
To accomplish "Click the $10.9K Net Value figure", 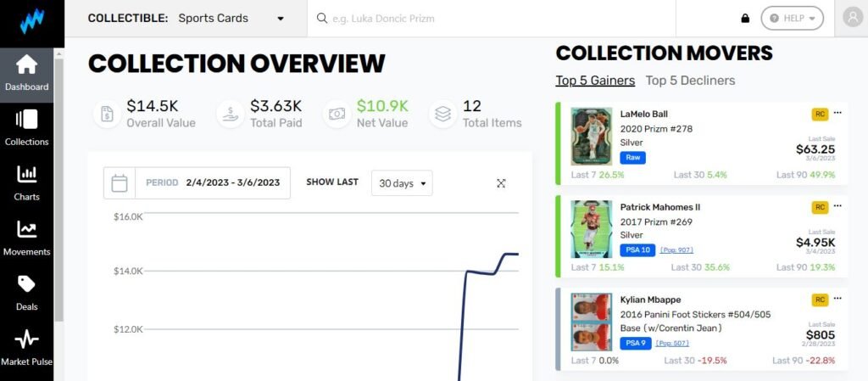I will tap(382, 106).
